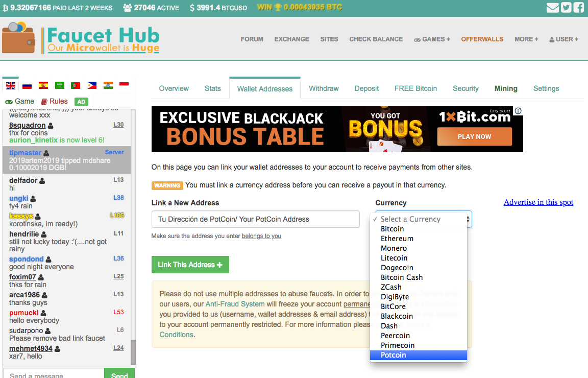The image size is (588, 378).
Task: Open OFFERWALLS in top navigation
Action: [482, 39]
